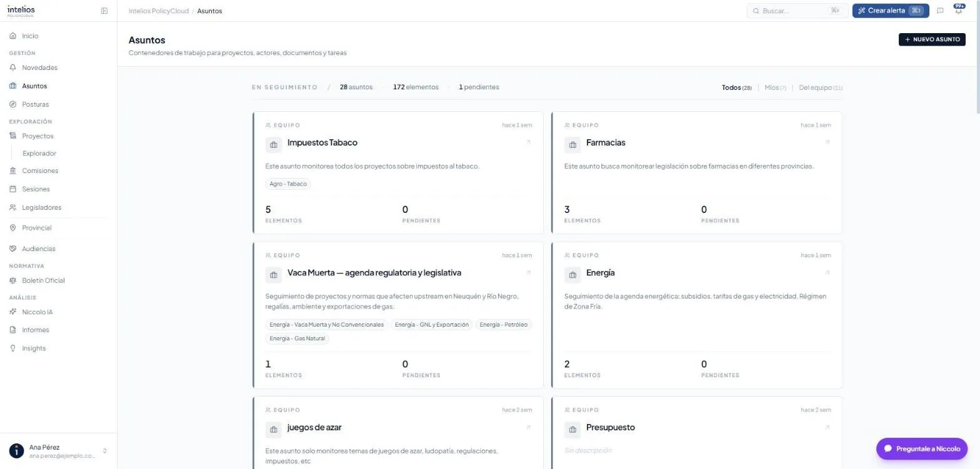Viewport: 980px width, 469px height.
Task: Click the Crear alerta button
Action: pyautogui.click(x=891, y=11)
